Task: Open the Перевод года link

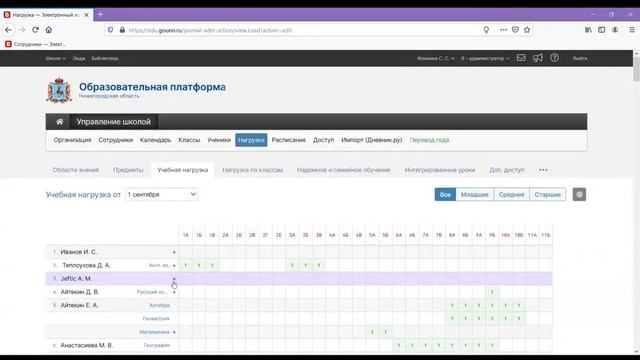Action: click(429, 140)
